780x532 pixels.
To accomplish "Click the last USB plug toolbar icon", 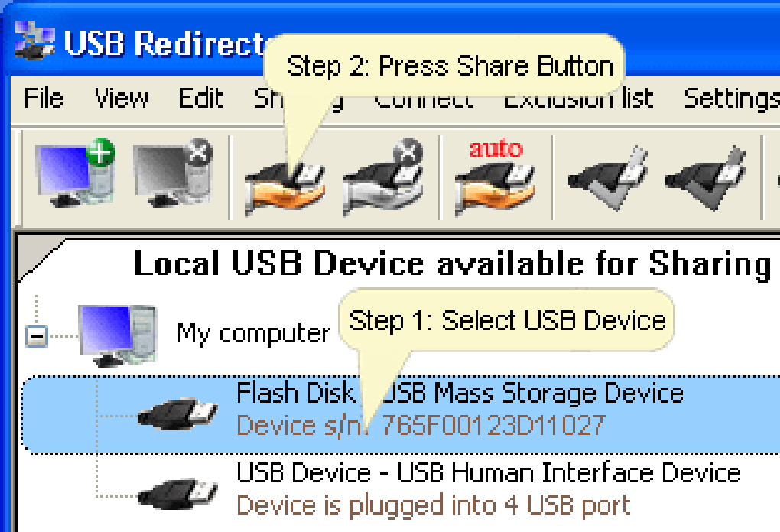I will pos(705,178).
